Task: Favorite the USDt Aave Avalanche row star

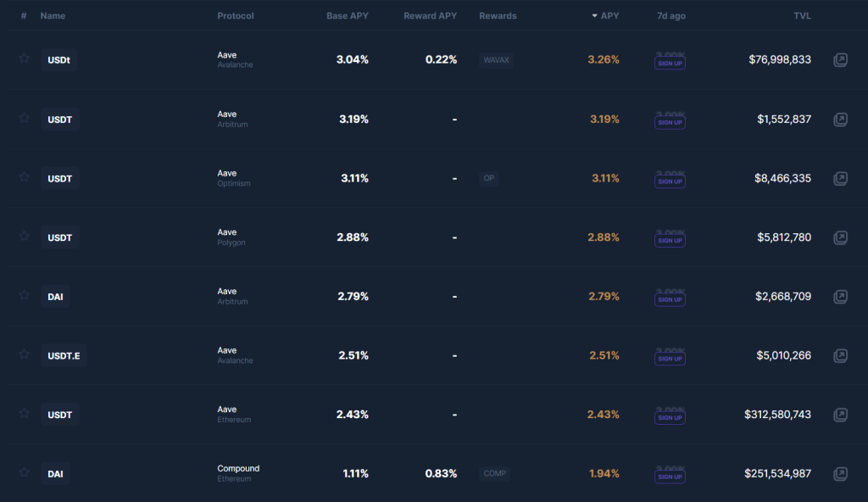Action: pos(24,59)
